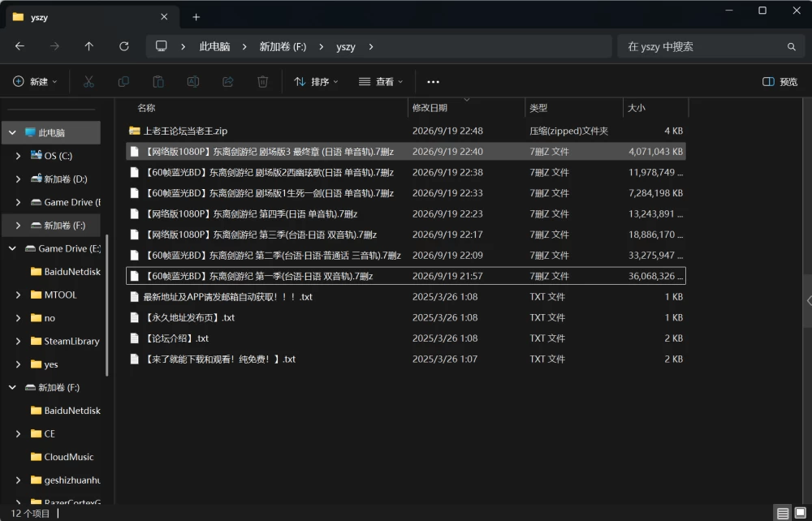Click the navigation pane scrollbar

pos(107,305)
